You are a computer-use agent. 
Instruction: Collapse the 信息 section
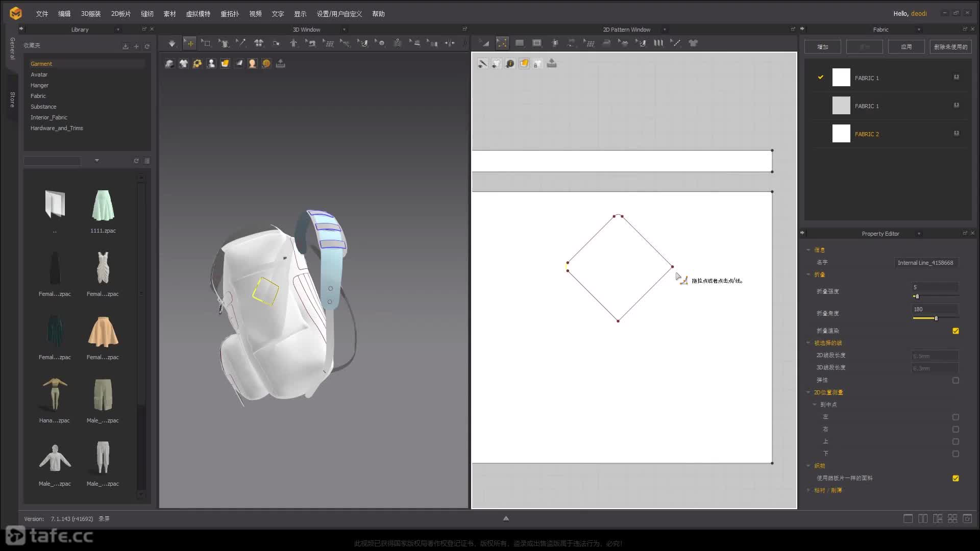click(808, 250)
